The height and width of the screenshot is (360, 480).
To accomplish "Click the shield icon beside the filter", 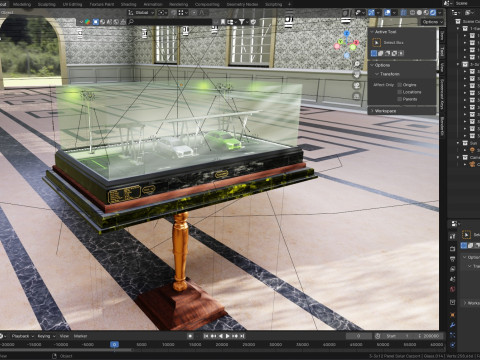I will (x=253, y=22).
